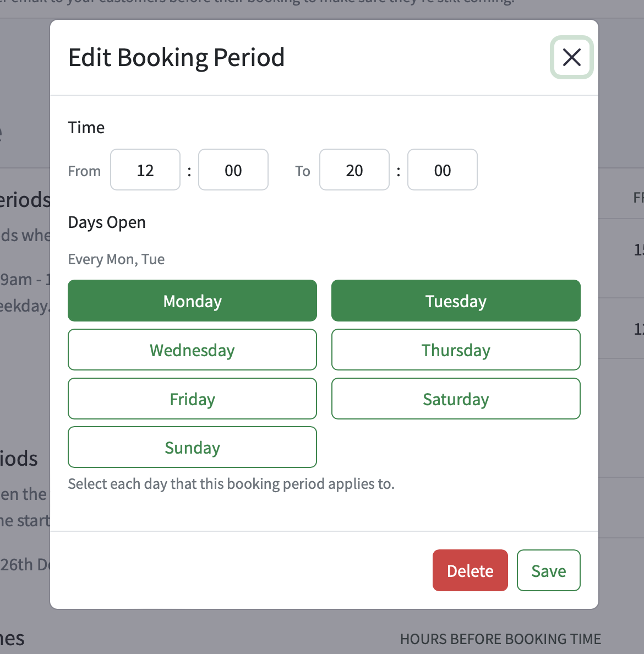Screen dimensions: 644x654
Task: Click the day selection helper text
Action: [x=231, y=483]
